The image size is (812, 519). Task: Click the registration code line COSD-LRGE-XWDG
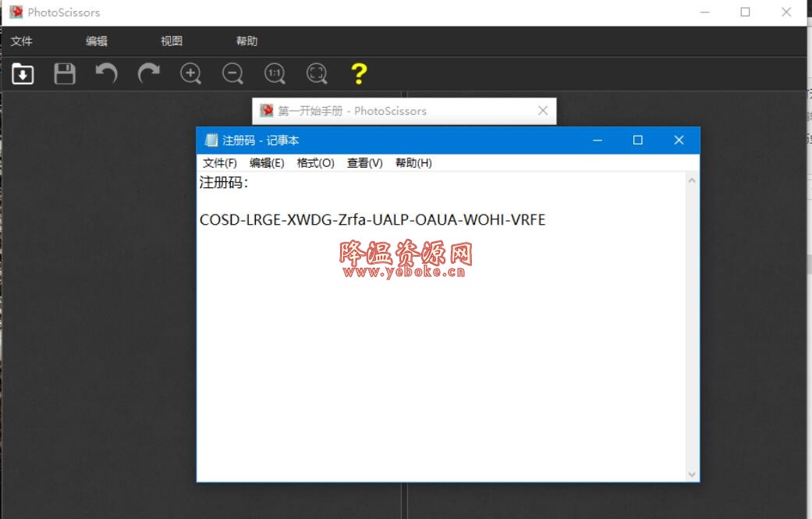click(x=372, y=219)
